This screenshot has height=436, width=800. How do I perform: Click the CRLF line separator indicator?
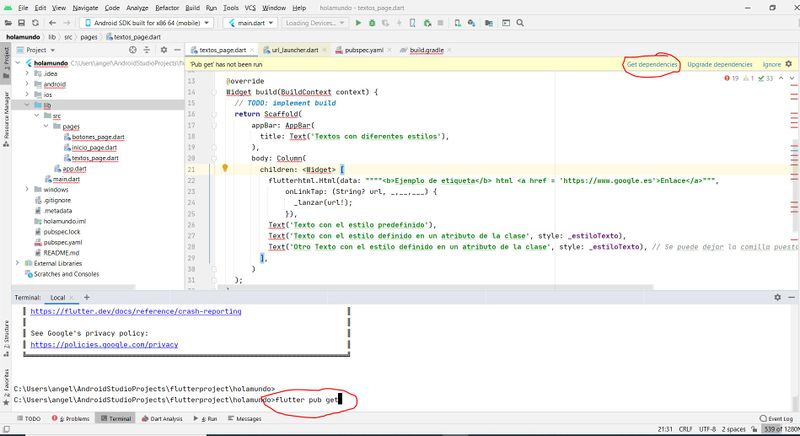(685, 429)
